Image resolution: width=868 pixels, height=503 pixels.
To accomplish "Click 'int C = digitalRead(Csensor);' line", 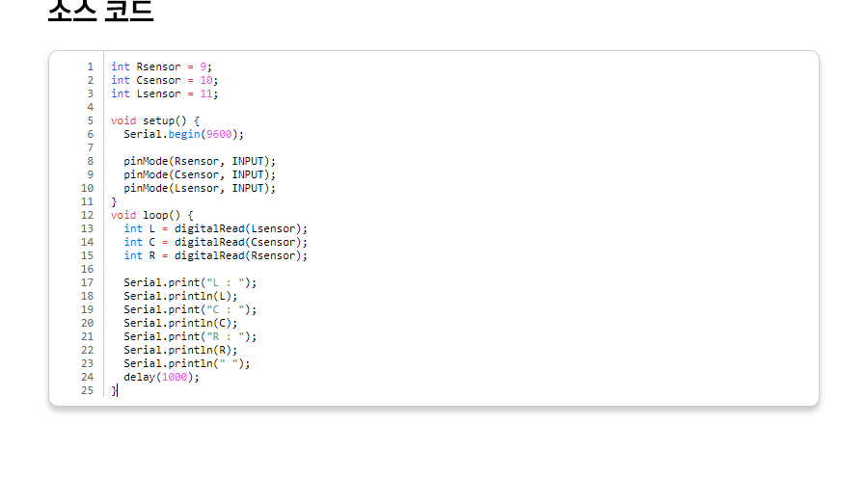I will (x=215, y=243).
